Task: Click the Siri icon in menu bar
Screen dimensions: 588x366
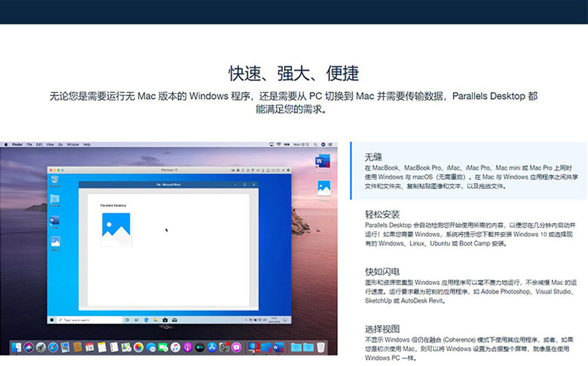Action: (323, 144)
